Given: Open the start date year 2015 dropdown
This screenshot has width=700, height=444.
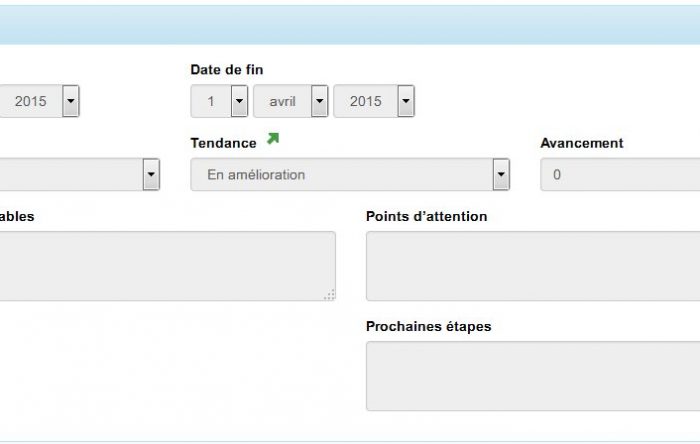Looking at the screenshot, I should [39, 101].
